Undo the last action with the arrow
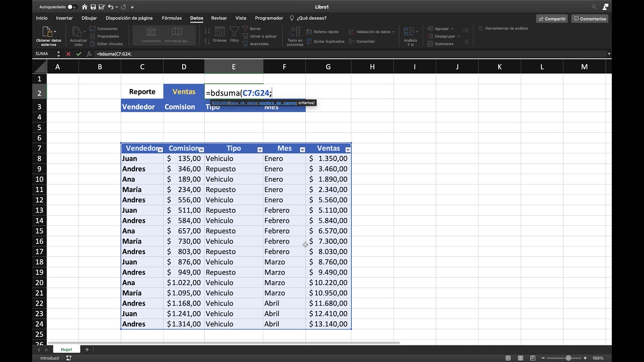The image size is (644, 362). click(111, 7)
